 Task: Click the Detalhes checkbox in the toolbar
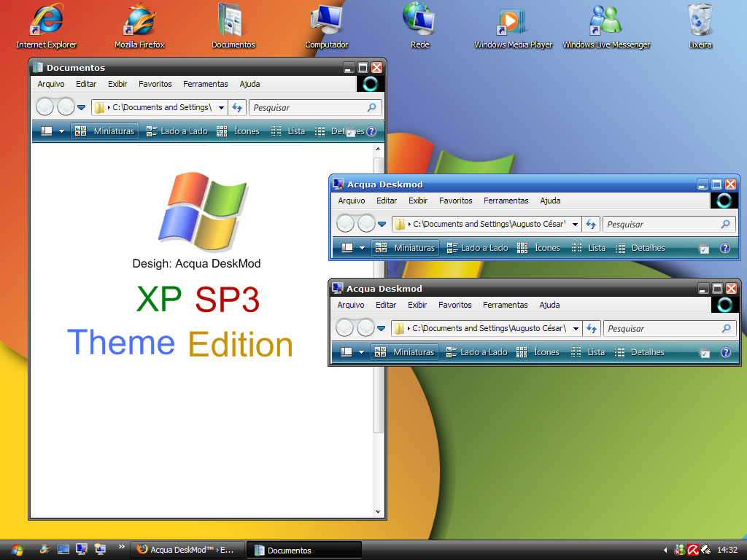pyautogui.click(x=350, y=132)
